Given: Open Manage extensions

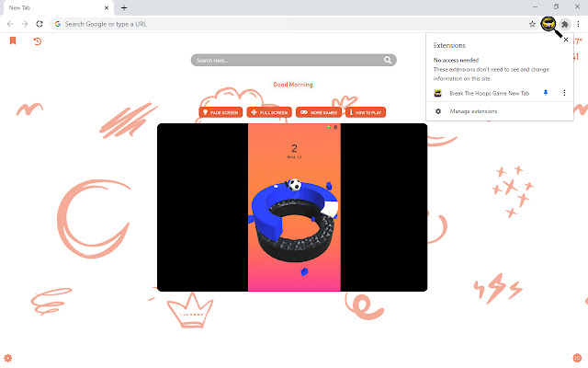Looking at the screenshot, I should [473, 111].
